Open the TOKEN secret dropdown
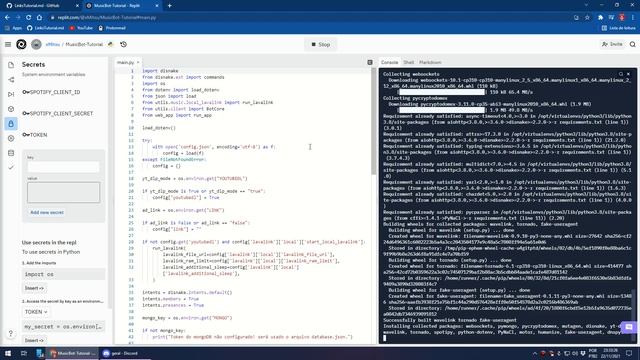 pos(36,312)
